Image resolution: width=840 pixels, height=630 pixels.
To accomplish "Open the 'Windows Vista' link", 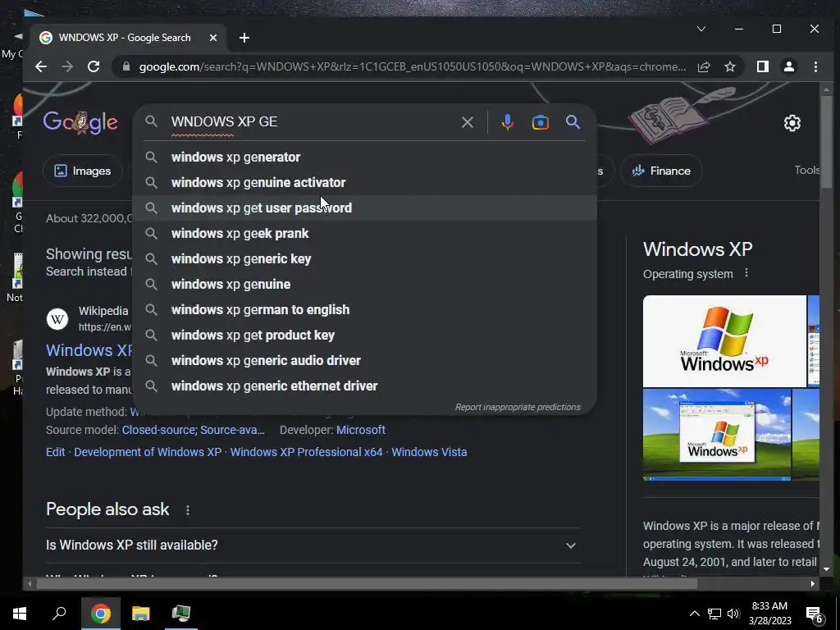I will click(x=429, y=452).
